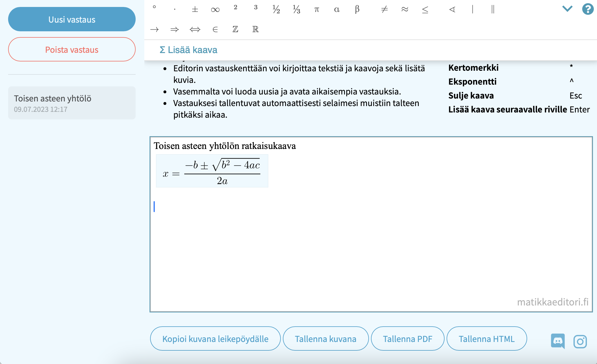The width and height of the screenshot is (597, 364).
Task: Insert the pi symbol
Action: click(316, 10)
